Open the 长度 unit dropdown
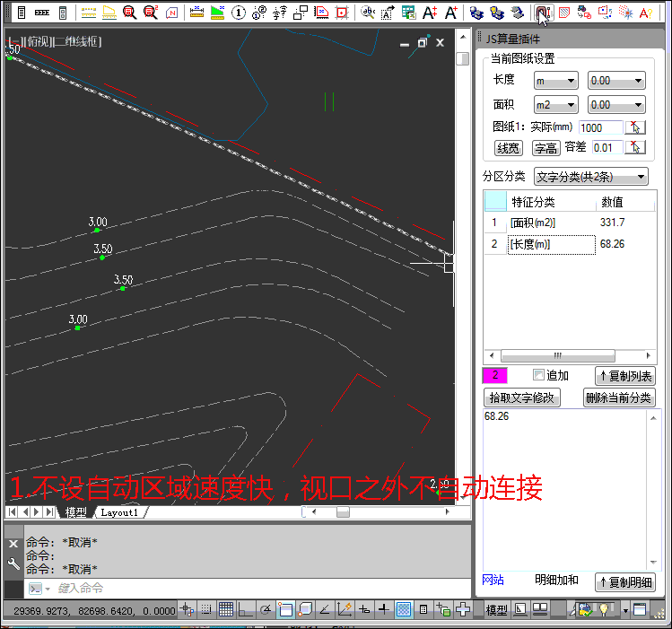The image size is (672, 629). (555, 81)
